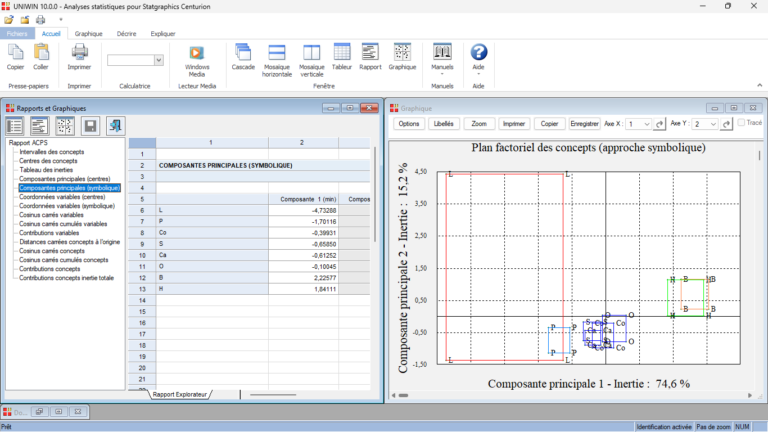This screenshot has height=432, width=768.
Task: Click the graph horizontal scrollbar thumb
Action: click(x=404, y=395)
